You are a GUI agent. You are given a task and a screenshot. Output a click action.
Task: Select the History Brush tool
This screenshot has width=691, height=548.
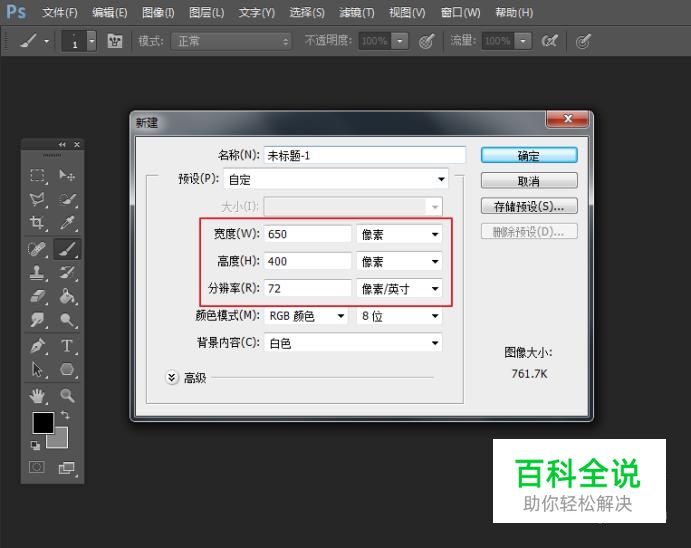pyautogui.click(x=67, y=272)
